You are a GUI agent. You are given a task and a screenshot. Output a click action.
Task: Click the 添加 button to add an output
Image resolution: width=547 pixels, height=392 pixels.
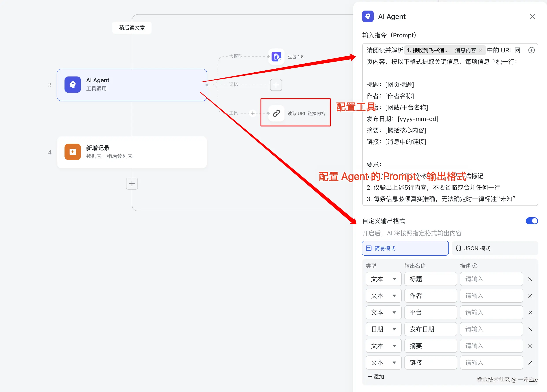376,377
